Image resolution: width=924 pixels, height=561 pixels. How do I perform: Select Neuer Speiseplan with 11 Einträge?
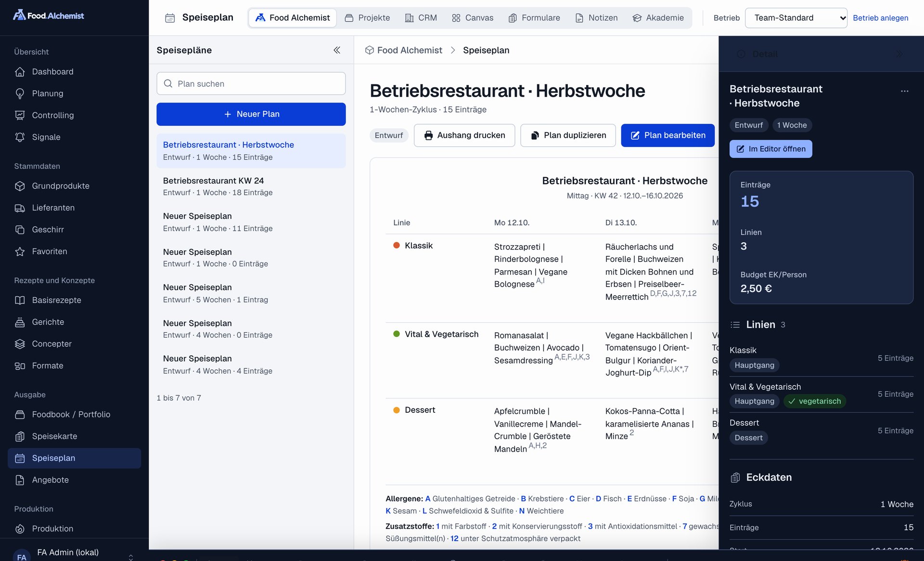coord(251,222)
